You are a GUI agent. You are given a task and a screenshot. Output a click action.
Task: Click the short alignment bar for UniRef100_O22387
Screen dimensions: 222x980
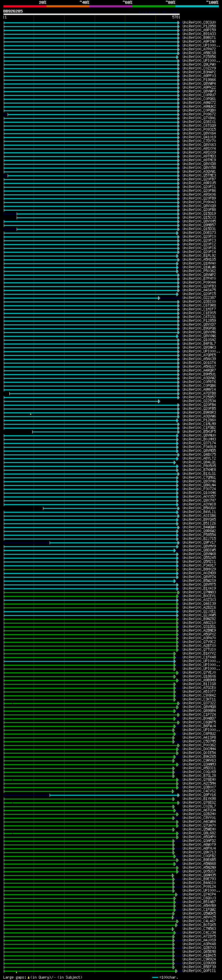(x=82, y=298)
